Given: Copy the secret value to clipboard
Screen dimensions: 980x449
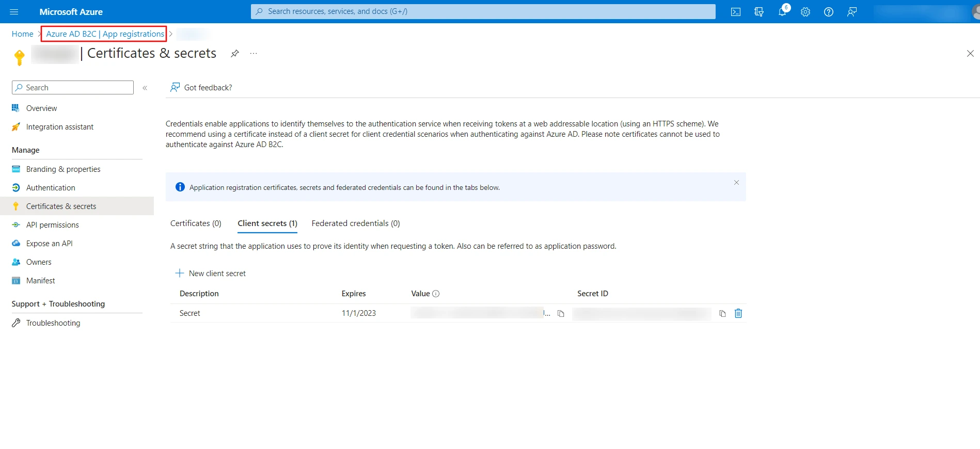Looking at the screenshot, I should (x=561, y=313).
